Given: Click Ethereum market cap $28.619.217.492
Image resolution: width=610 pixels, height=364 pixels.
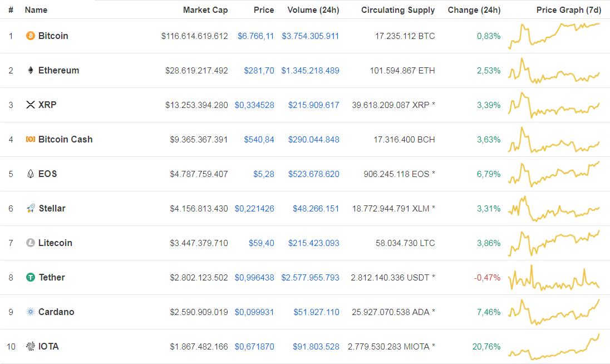Looking at the screenshot, I should [x=196, y=71].
